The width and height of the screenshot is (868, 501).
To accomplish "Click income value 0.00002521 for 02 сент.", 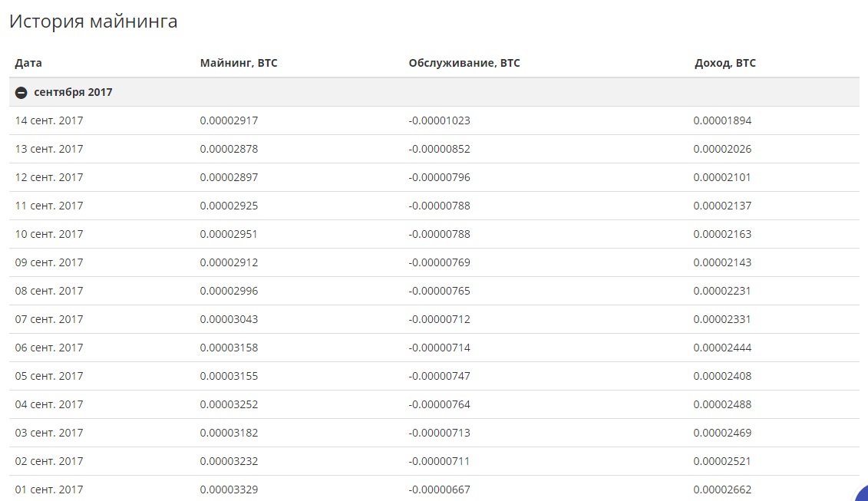I will click(722, 461).
